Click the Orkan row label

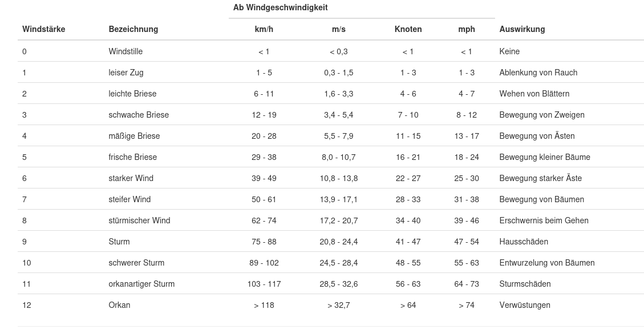click(x=119, y=305)
